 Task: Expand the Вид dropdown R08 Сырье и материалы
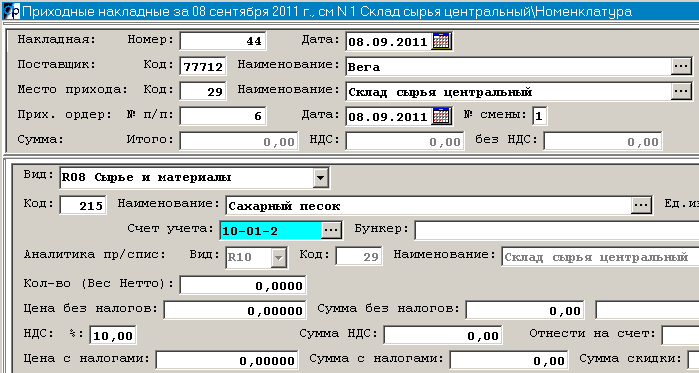tap(320, 177)
